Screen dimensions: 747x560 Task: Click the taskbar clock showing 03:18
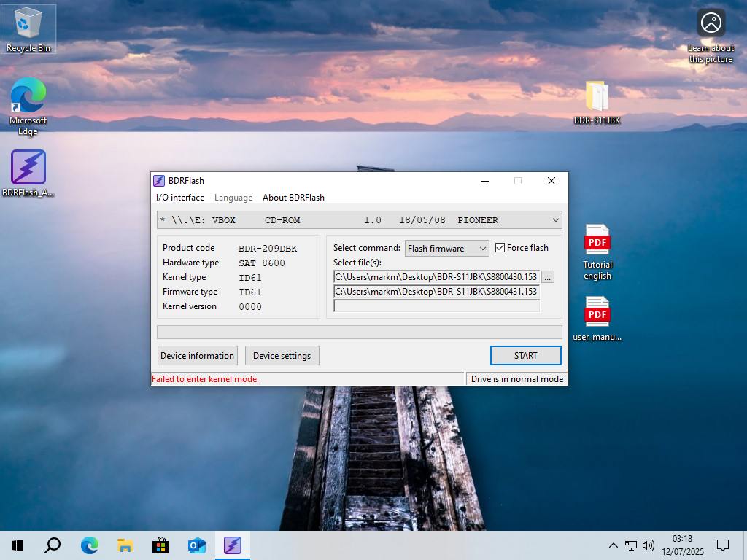[x=682, y=545]
